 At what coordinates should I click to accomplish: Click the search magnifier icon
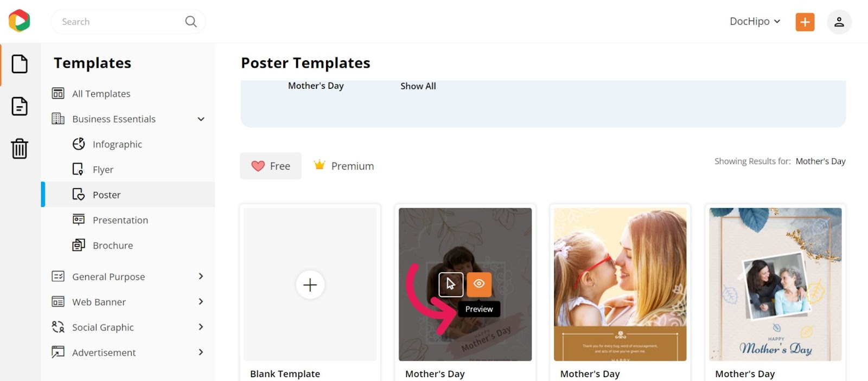click(x=190, y=22)
